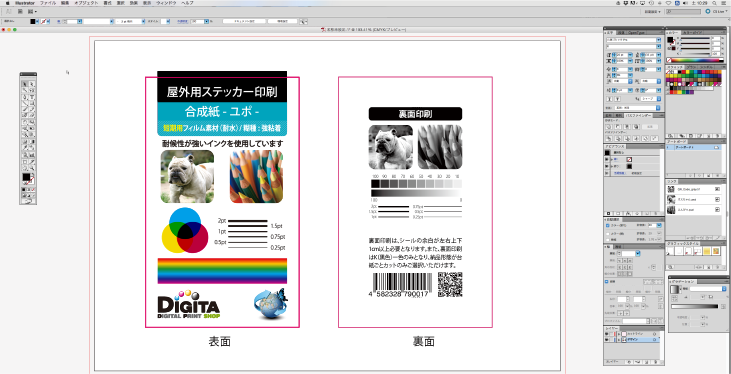Click Pathfinder Unite shape mode icon
Image resolution: width=731 pixels, height=374 pixels.
point(609,127)
